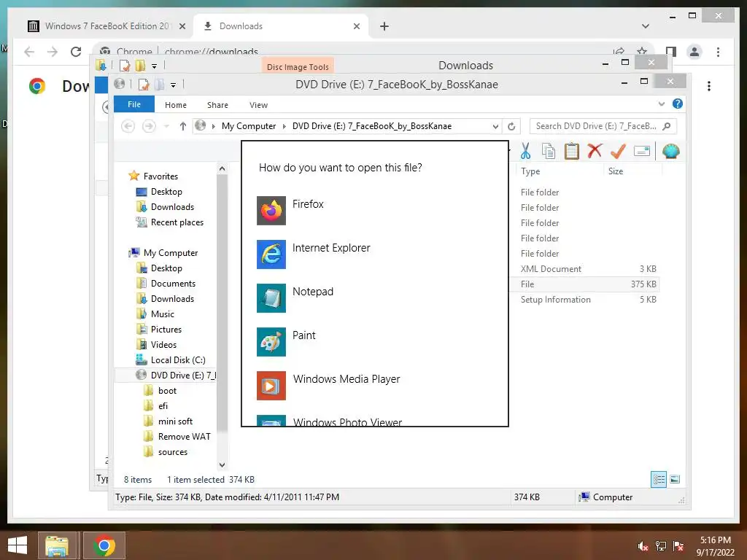Click the navigation pane scroll up arrow

[222, 168]
